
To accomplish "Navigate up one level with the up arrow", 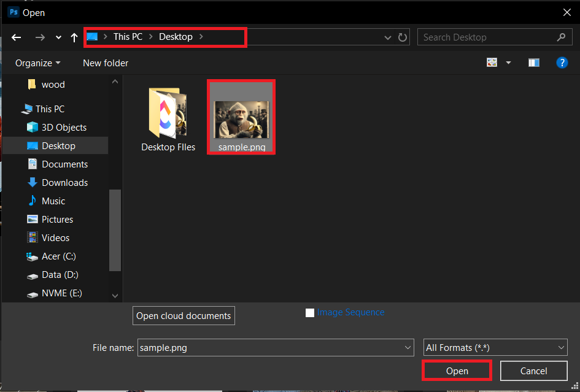I will pos(74,37).
